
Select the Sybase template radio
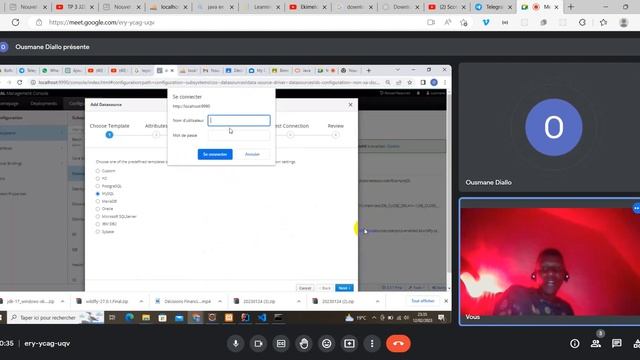point(98,232)
